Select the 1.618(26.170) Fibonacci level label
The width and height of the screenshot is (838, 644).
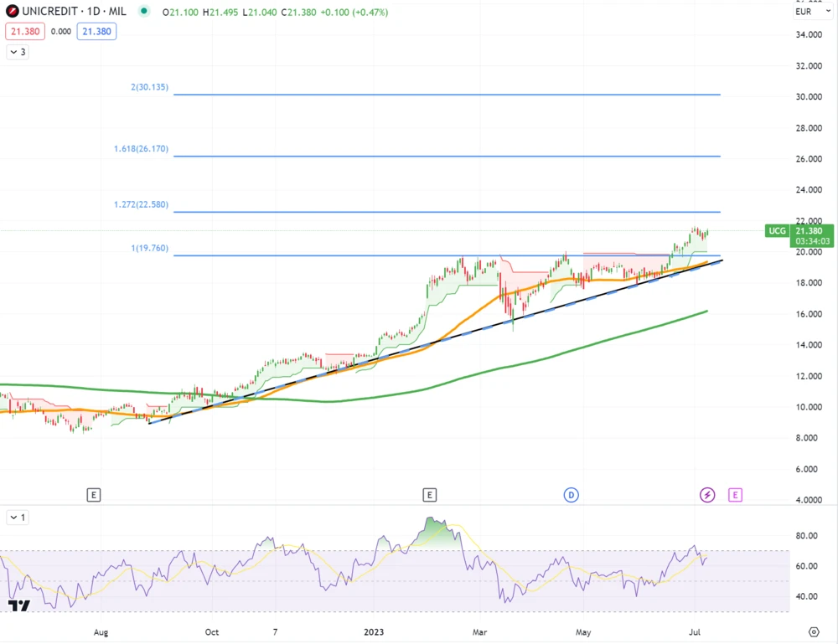[141, 149]
